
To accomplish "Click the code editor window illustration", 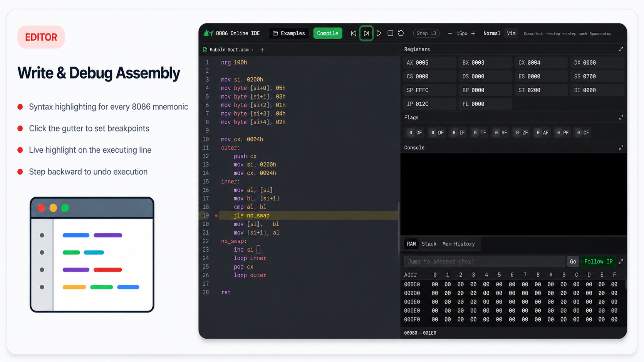I will pos(92,255).
